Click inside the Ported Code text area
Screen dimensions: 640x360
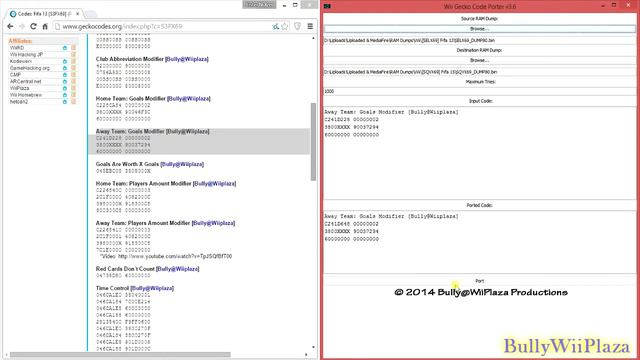pos(480,242)
